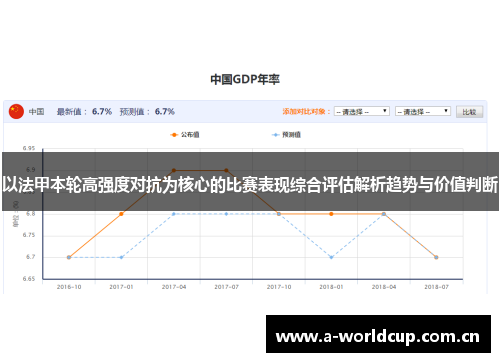Click the 2016-10 axis label
This screenshot has width=500, height=362.
pos(69,287)
